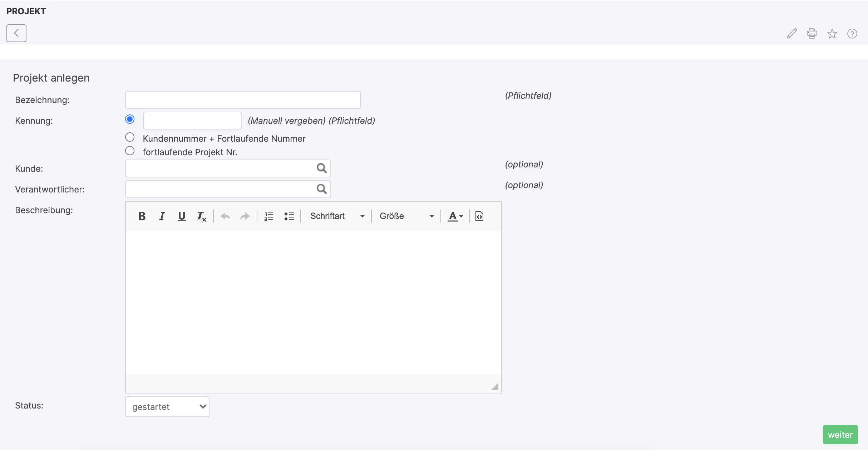Toggle italic formatting in Beschreibung editor
868x450 pixels.
tap(162, 216)
